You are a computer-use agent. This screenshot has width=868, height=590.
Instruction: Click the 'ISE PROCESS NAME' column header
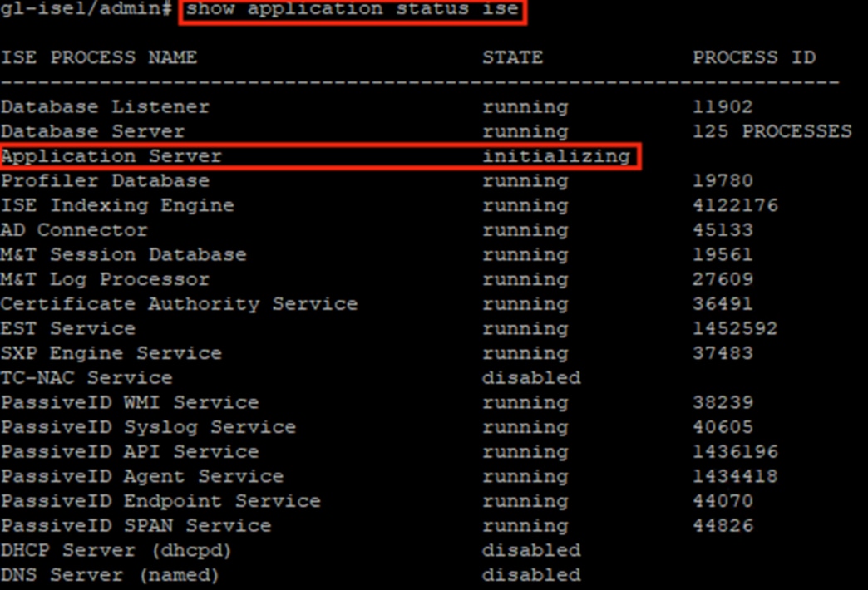point(99,57)
